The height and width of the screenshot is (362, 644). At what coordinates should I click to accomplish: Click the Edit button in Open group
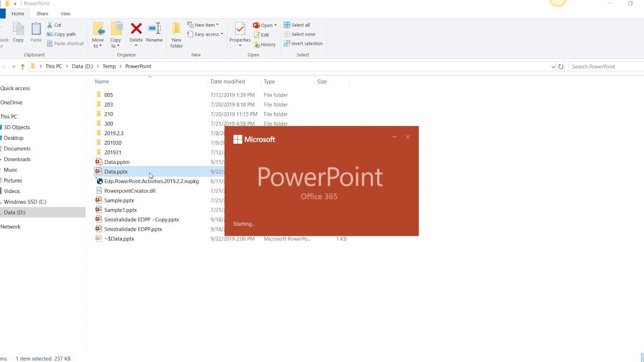click(x=261, y=35)
